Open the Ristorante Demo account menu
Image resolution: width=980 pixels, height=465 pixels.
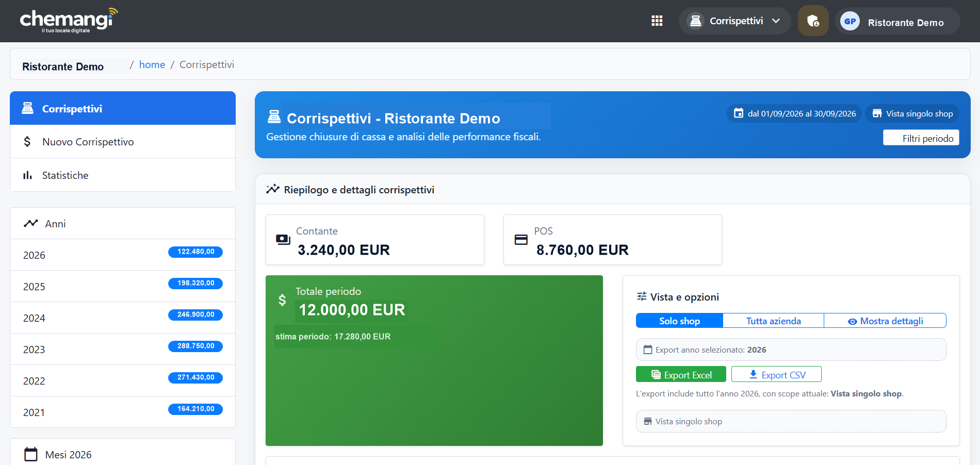(897, 21)
